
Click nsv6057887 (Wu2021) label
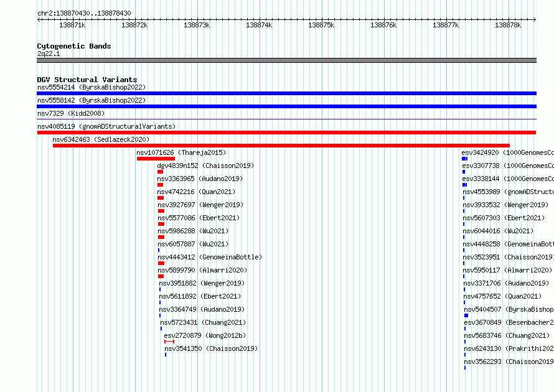pos(193,244)
